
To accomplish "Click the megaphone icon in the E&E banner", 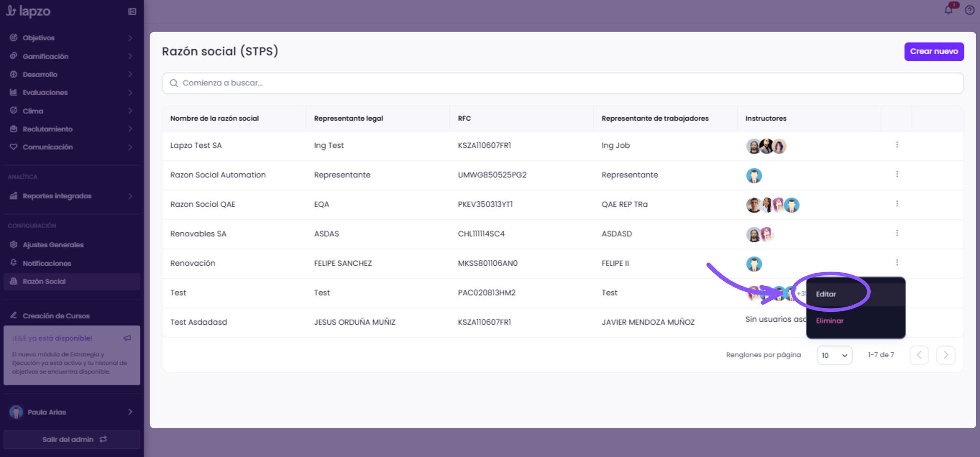I will pyautogui.click(x=127, y=338).
